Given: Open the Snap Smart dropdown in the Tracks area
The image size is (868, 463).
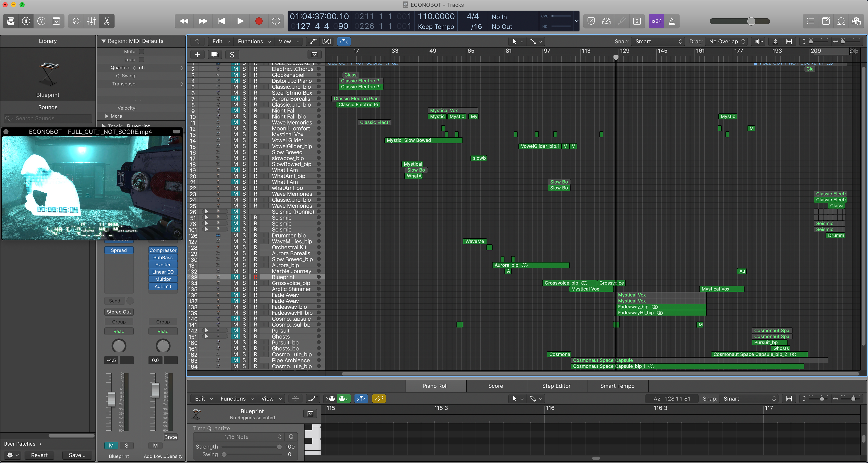Looking at the screenshot, I should click(658, 41).
